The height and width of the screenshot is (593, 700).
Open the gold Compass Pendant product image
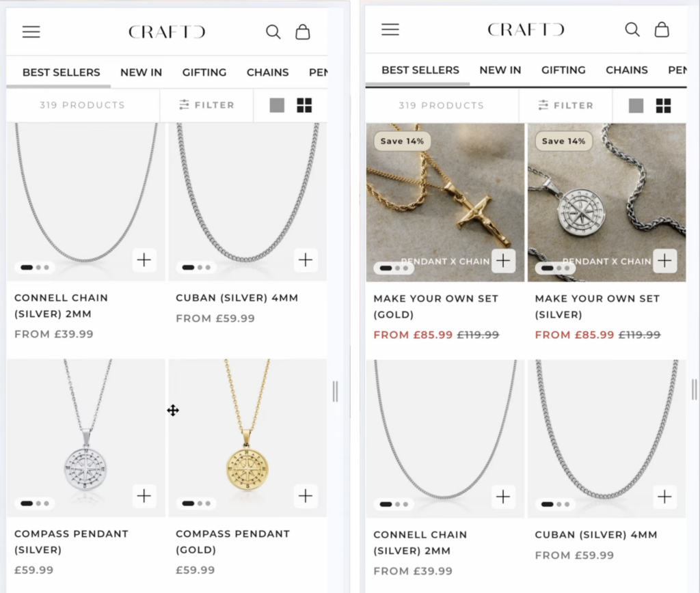247,438
